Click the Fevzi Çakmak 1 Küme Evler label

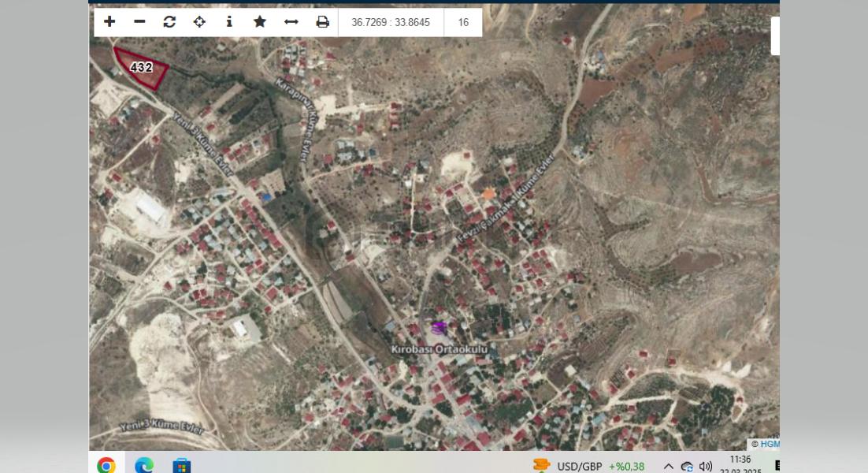click(x=506, y=199)
